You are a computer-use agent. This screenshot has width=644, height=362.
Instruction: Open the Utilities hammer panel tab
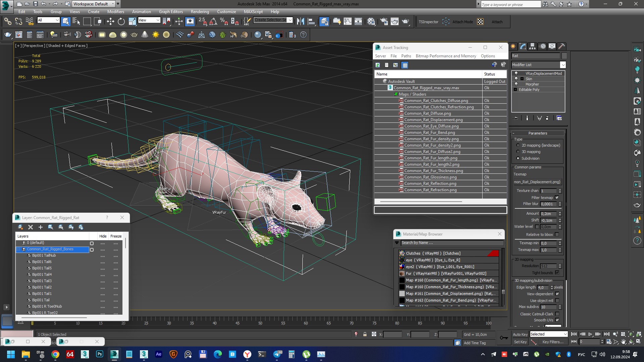pyautogui.click(x=562, y=47)
